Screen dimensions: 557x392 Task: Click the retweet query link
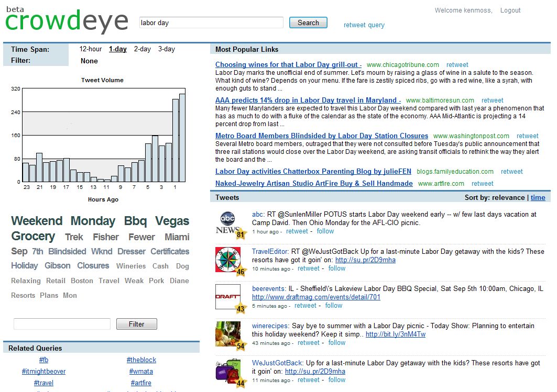pos(364,25)
